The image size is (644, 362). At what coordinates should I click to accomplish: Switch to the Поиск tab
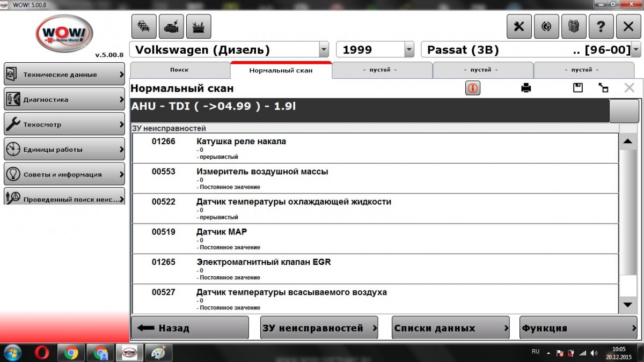point(179,70)
